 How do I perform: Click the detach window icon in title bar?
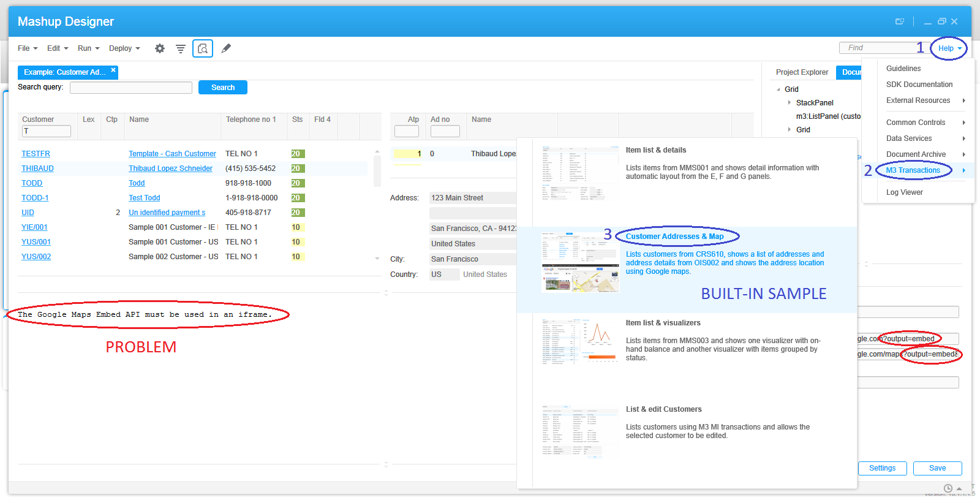tap(900, 21)
